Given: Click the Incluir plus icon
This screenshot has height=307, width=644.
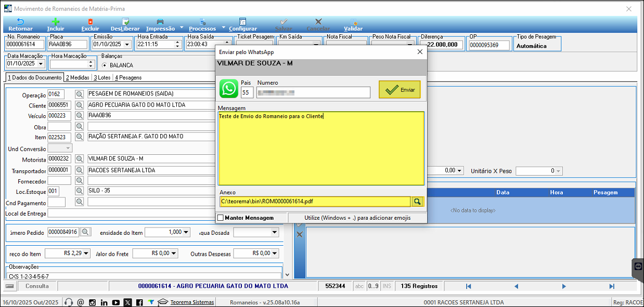Looking at the screenshot, I should click(x=55, y=22).
